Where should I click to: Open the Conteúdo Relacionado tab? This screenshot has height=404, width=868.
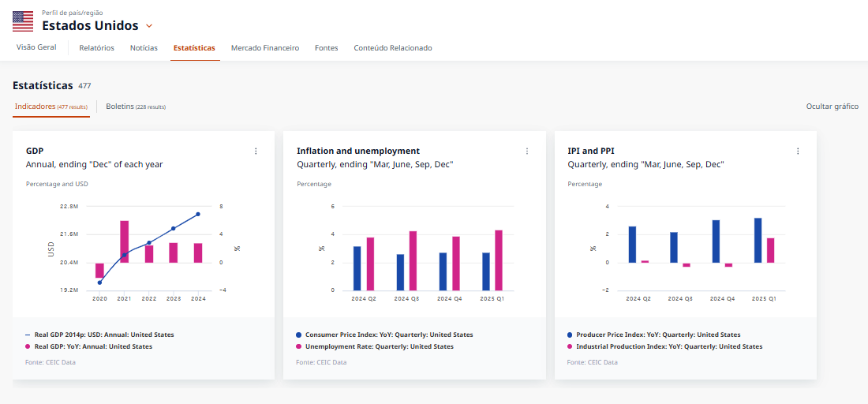coord(392,48)
